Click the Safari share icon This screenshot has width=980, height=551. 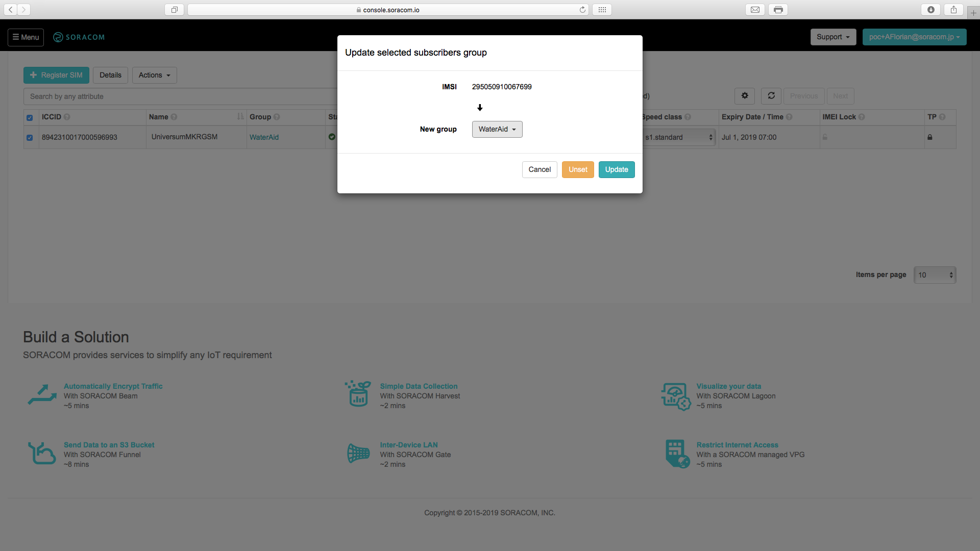953,10
